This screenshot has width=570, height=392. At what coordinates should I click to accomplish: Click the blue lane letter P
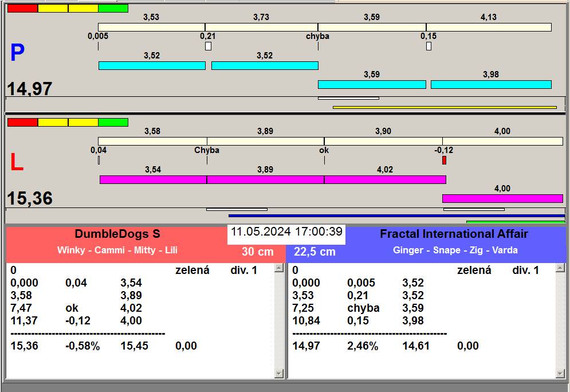click(17, 53)
